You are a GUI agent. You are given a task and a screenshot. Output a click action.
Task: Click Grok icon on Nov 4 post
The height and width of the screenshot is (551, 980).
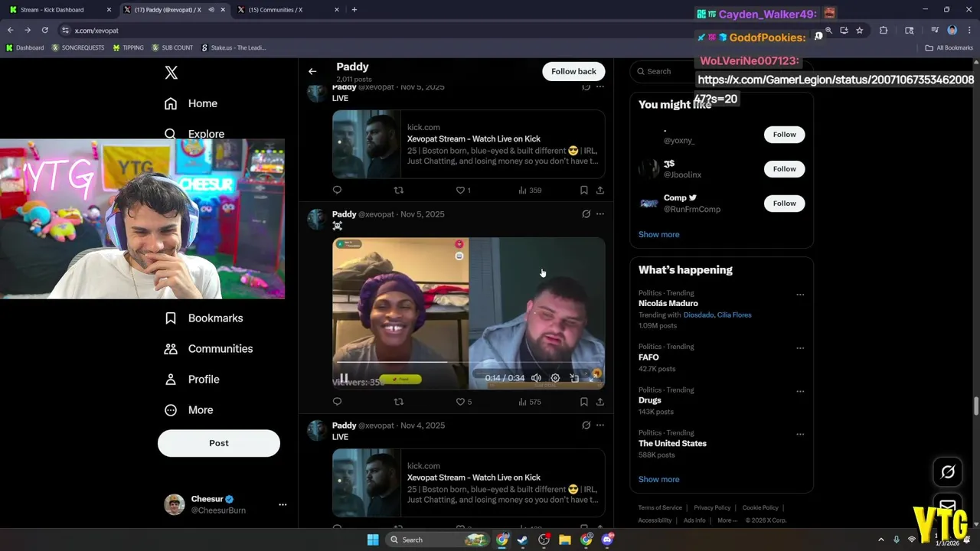click(586, 425)
